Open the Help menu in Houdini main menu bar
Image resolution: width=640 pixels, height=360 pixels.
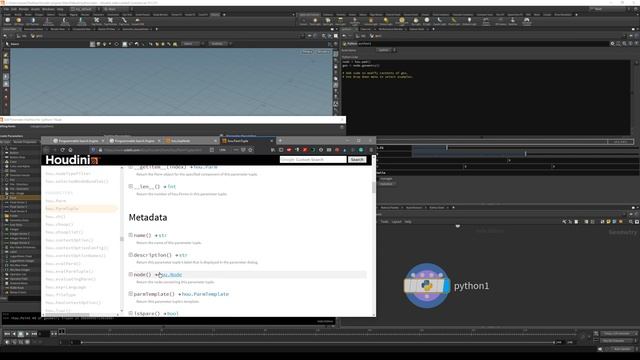click(60, 9)
